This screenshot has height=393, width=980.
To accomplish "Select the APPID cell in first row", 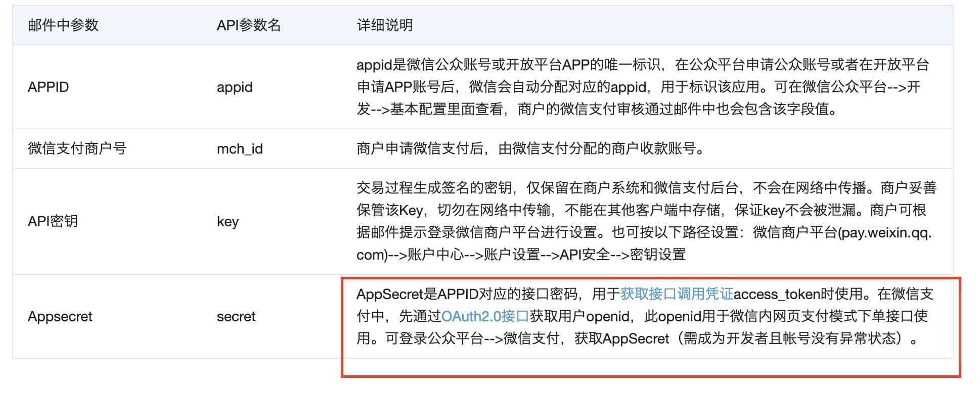I will click(48, 87).
